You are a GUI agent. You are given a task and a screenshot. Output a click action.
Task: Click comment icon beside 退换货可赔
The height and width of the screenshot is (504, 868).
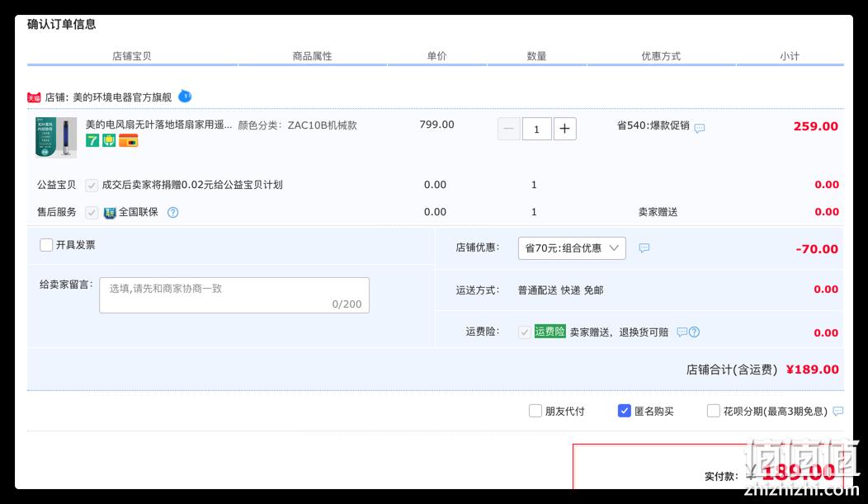tap(682, 332)
